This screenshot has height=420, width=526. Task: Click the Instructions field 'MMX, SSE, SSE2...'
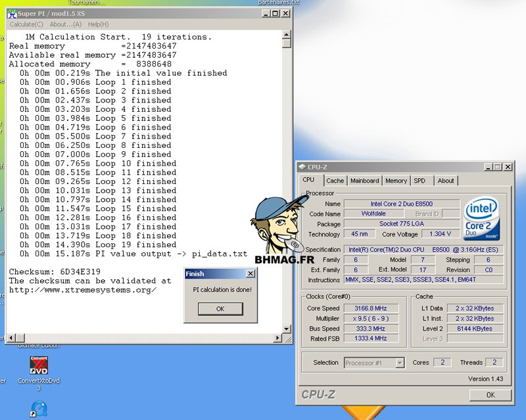pos(423,279)
